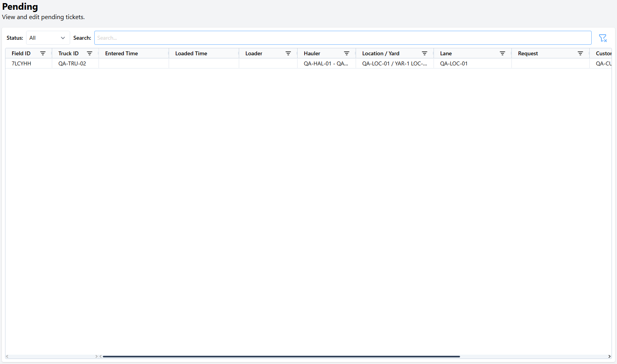Image resolution: width=617 pixels, height=364 pixels.
Task: Click the scroll left arrow at bottom-left
Action: 7,356
